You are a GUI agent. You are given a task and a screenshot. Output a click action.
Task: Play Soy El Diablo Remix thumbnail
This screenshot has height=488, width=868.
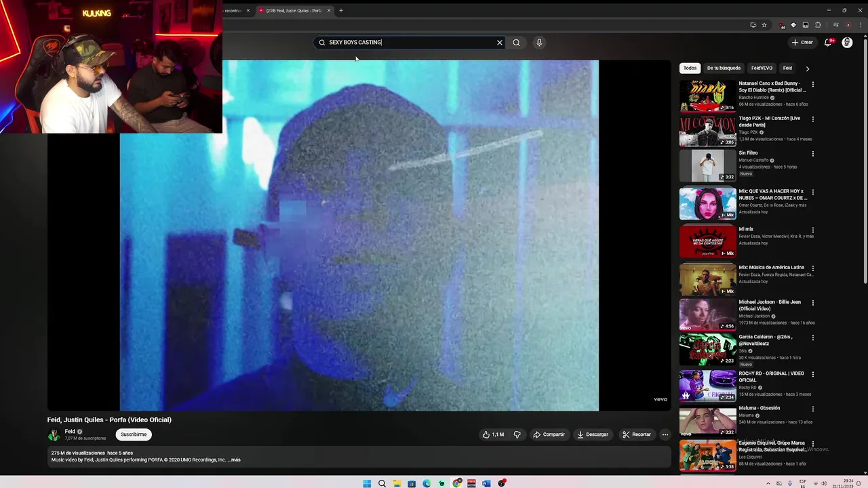click(x=707, y=96)
